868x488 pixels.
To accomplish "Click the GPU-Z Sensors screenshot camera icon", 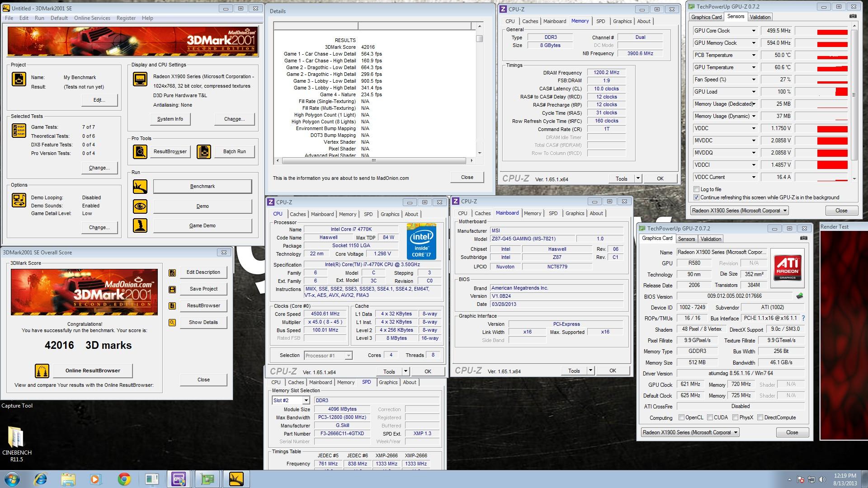I will click(853, 16).
